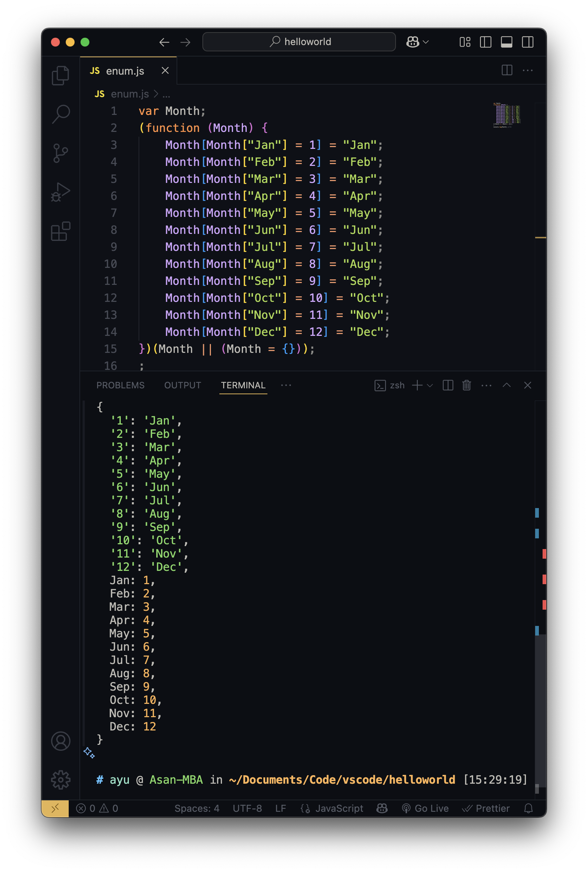Select the TERMINAL tab

[x=243, y=385]
